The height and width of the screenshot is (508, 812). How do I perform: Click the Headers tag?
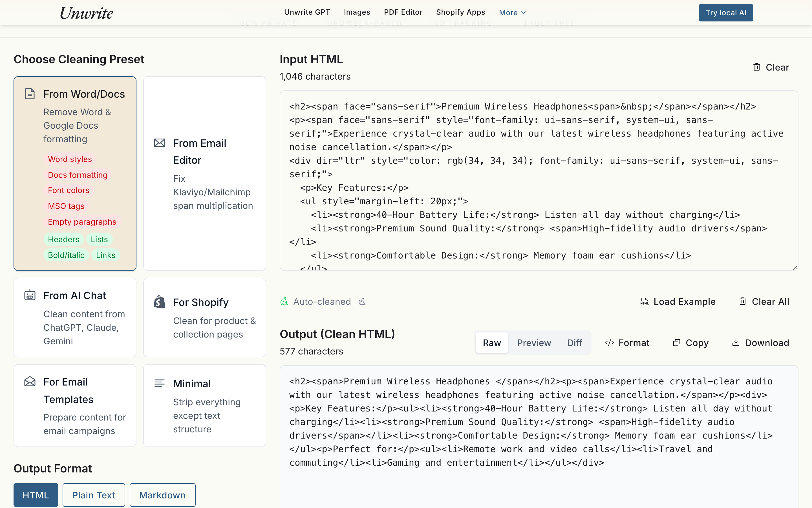[x=63, y=239]
